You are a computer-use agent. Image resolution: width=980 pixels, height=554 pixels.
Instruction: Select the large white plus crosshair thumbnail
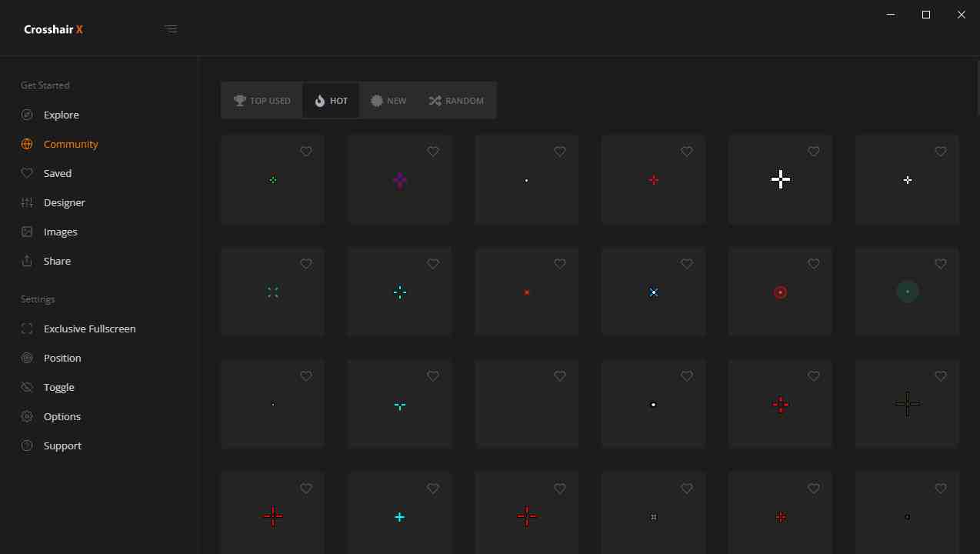pyautogui.click(x=780, y=180)
